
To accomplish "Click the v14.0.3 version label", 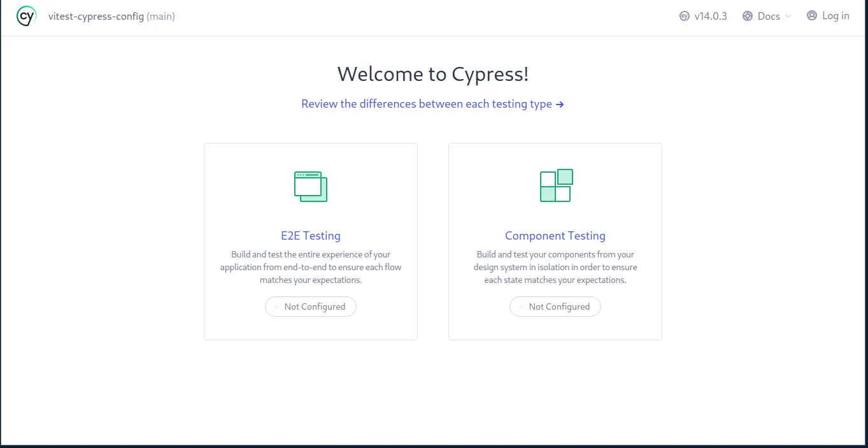I will 711,16.
